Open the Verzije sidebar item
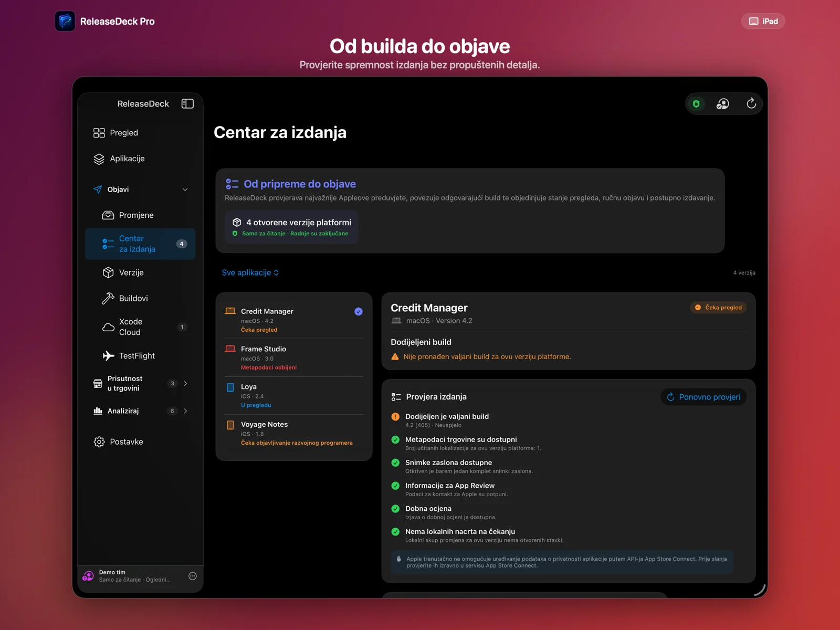The image size is (840, 630). (x=140, y=272)
